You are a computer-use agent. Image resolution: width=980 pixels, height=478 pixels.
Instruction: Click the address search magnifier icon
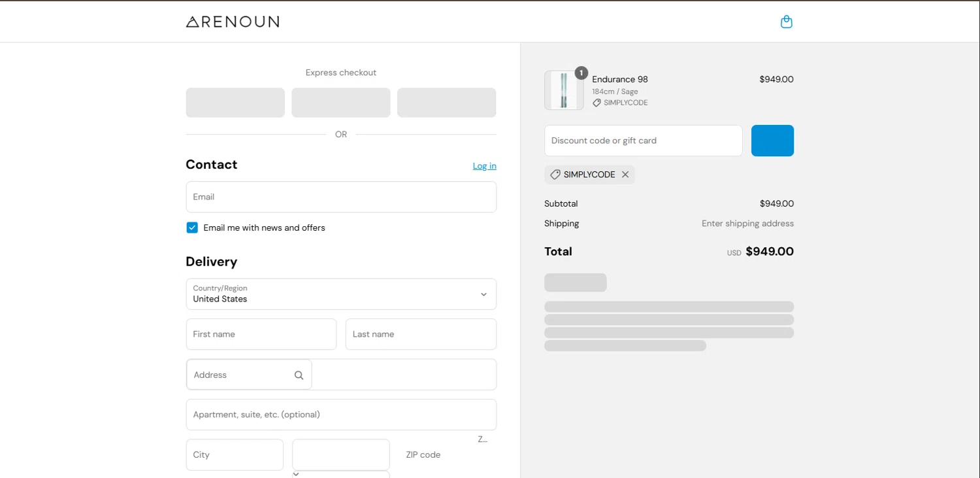tap(299, 375)
